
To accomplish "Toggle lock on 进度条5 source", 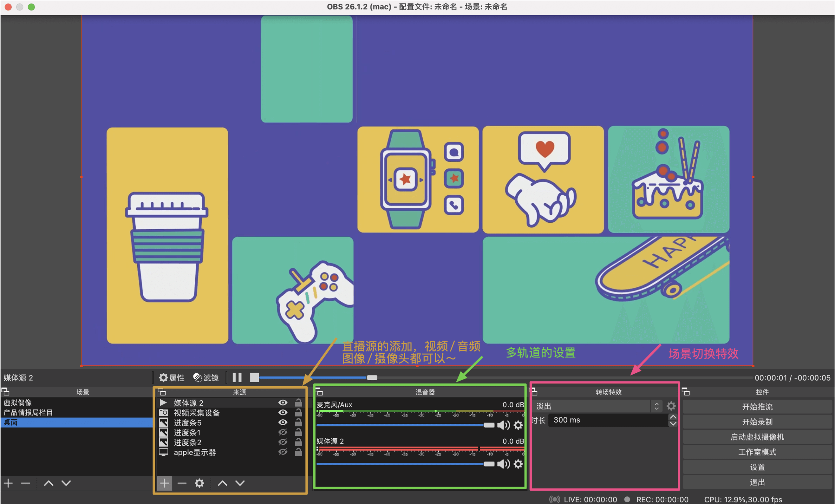I will (x=298, y=422).
